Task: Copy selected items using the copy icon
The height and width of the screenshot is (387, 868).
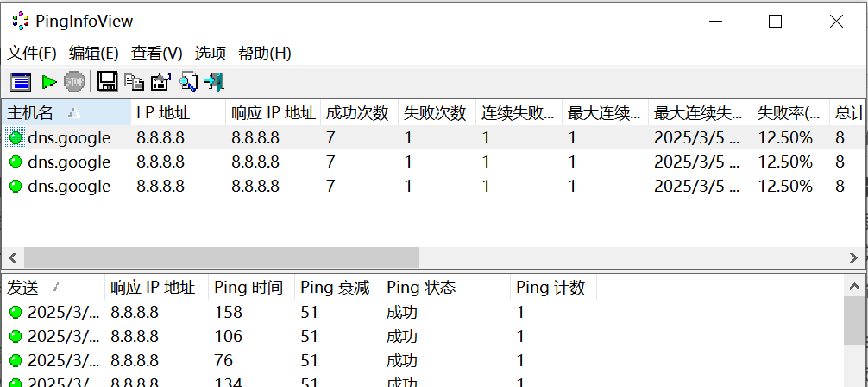Action: (134, 82)
